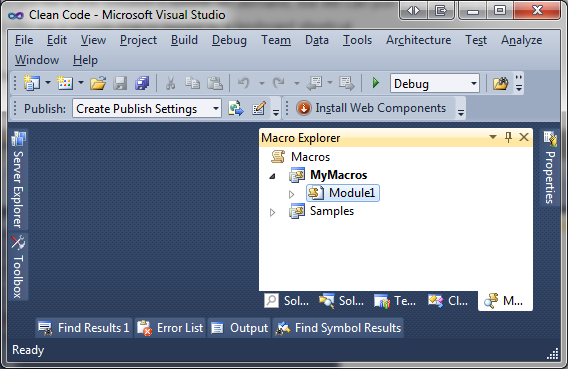Click the Redo arrow icon
The width and height of the screenshot is (568, 369).
pyautogui.click(x=279, y=83)
